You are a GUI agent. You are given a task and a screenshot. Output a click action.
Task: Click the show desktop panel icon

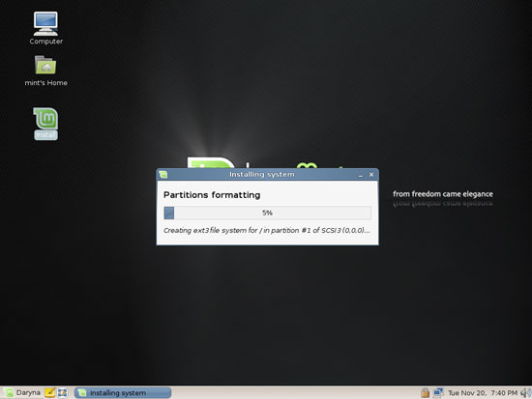63,392
